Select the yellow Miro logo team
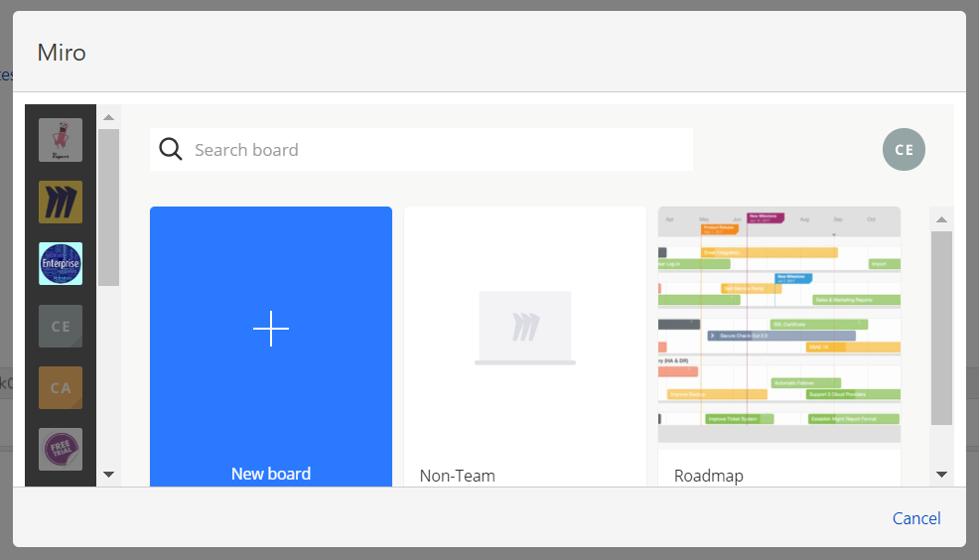Viewport: 979px width, 560px height. click(61, 202)
